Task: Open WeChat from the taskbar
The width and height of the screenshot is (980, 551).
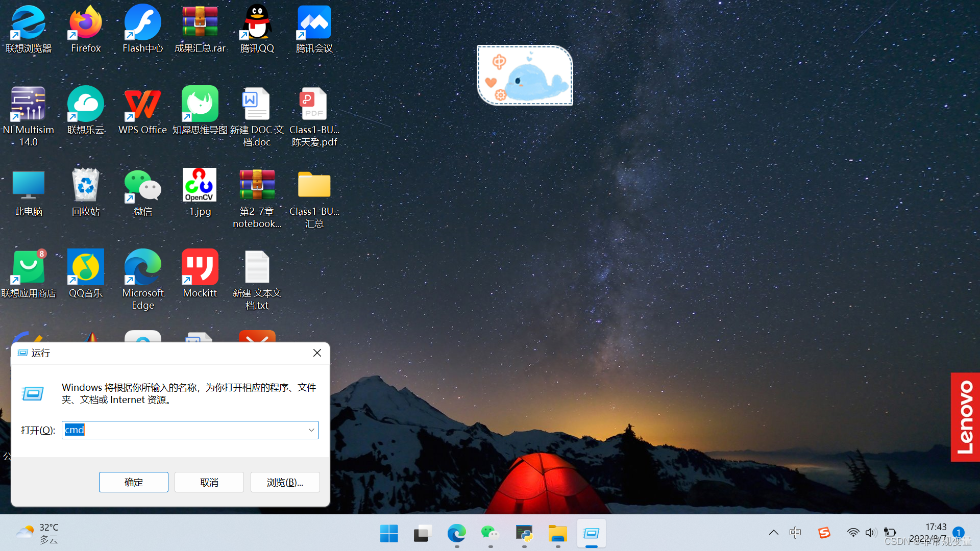Action: tap(490, 533)
